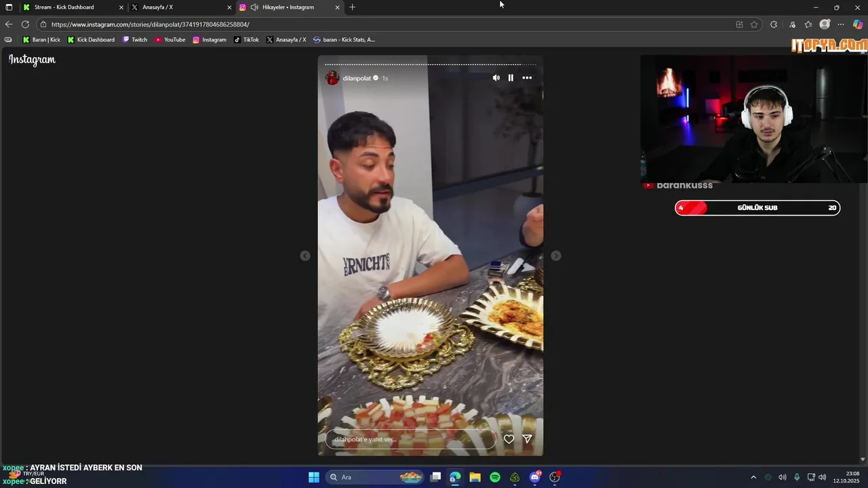Open the Windows Start menu

(314, 477)
